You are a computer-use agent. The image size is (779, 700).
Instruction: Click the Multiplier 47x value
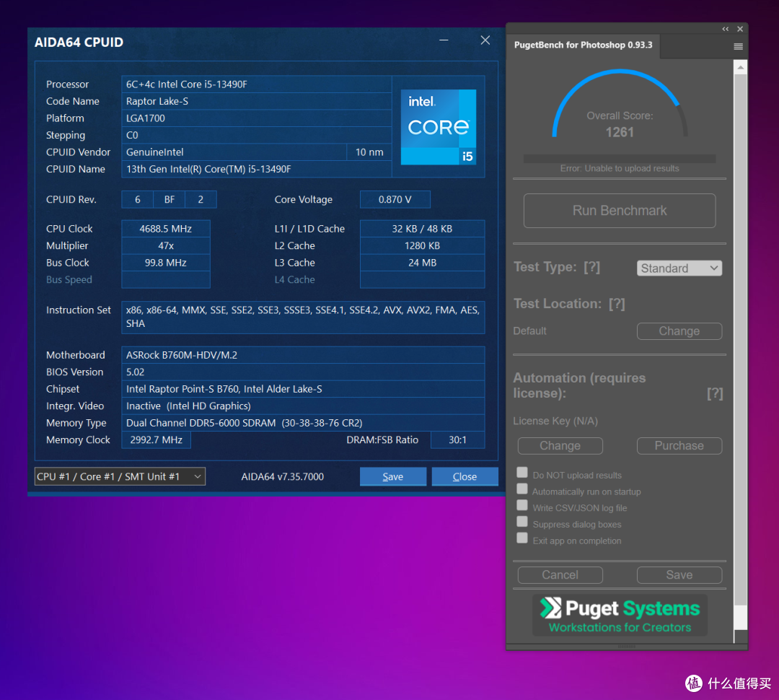pyautogui.click(x=166, y=245)
